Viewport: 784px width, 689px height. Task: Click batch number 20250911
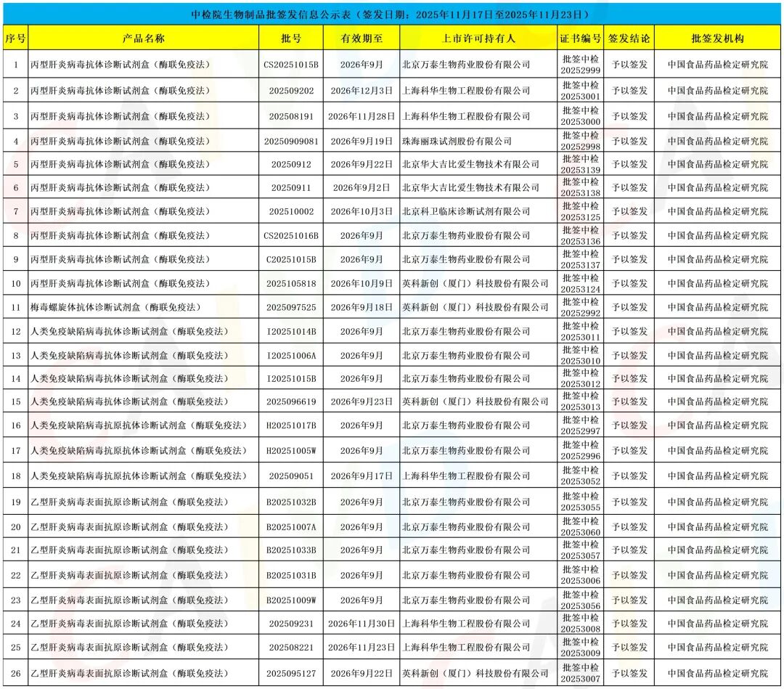pyautogui.click(x=291, y=187)
